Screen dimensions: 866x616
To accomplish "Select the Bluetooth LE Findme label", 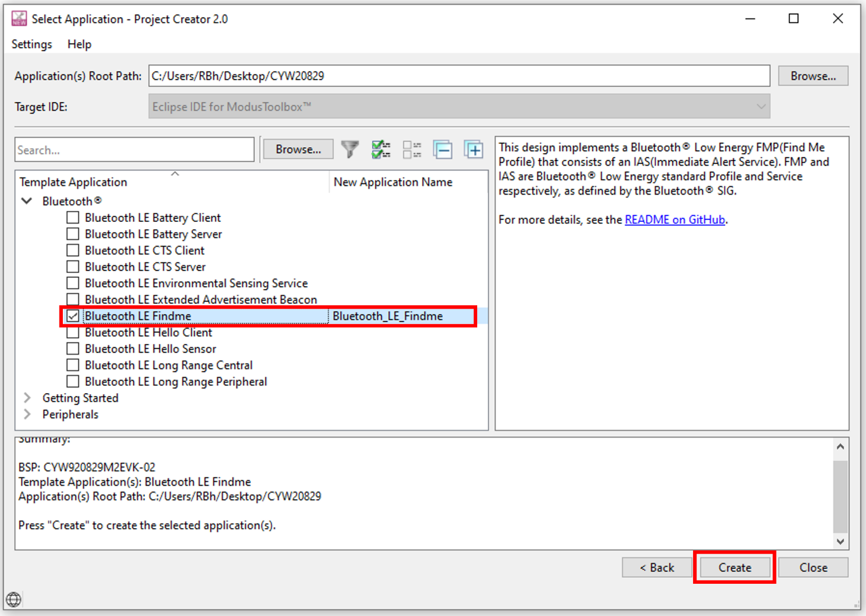I will (138, 316).
